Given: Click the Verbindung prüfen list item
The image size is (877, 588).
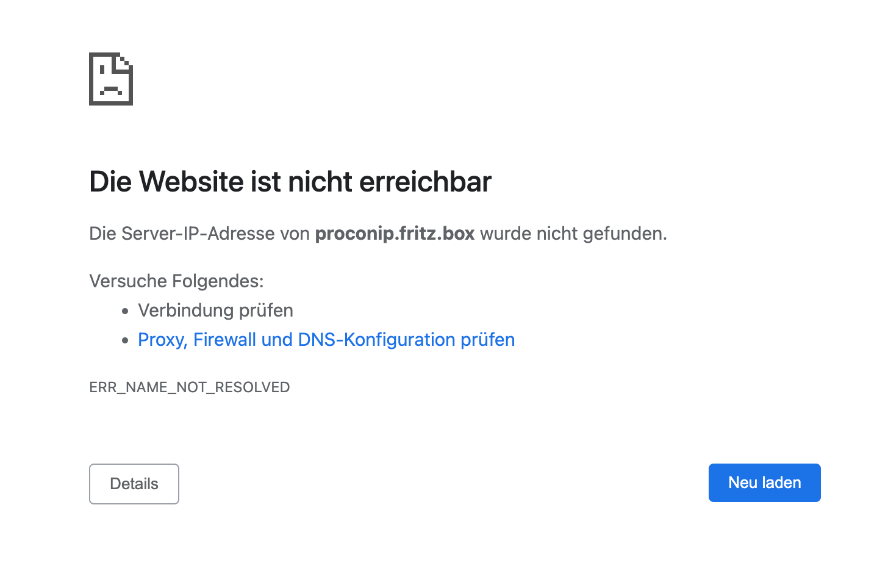Looking at the screenshot, I should (x=215, y=310).
